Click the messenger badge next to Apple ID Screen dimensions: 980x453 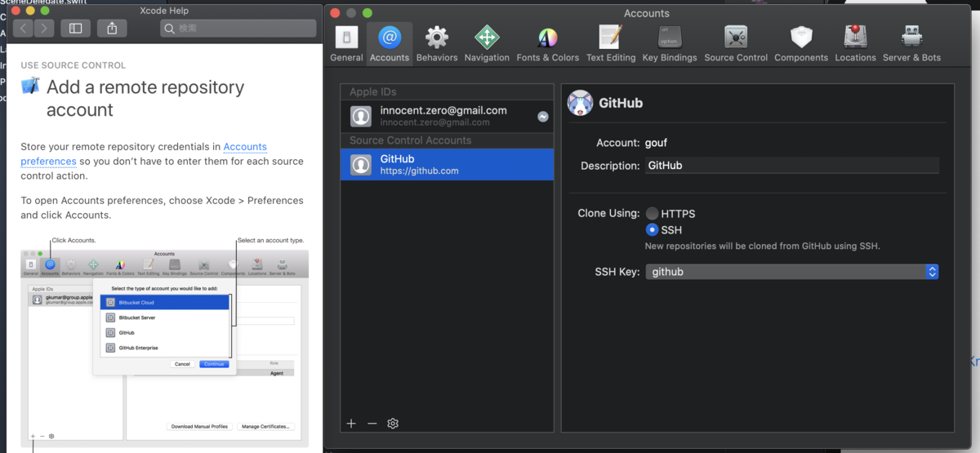coord(542,117)
